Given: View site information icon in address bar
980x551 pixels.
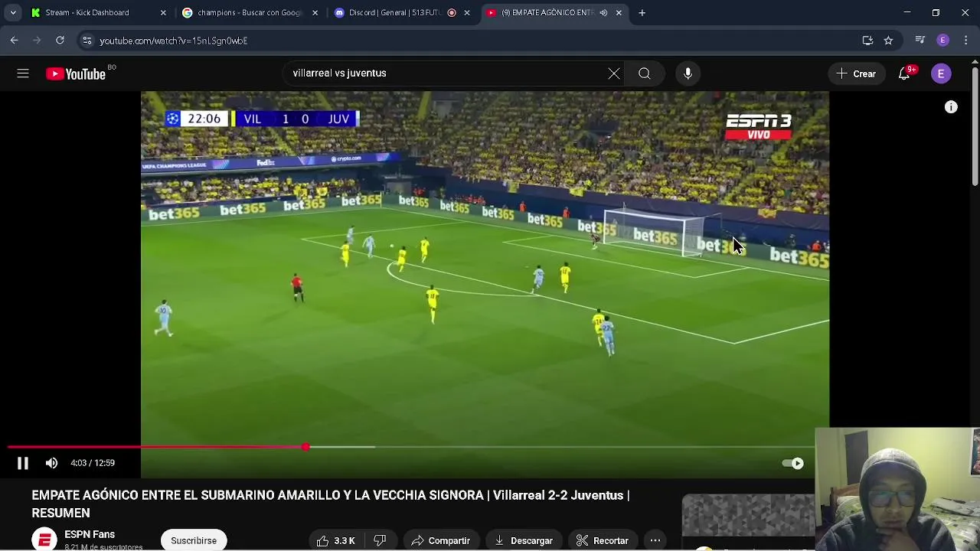Looking at the screenshot, I should coord(87,40).
